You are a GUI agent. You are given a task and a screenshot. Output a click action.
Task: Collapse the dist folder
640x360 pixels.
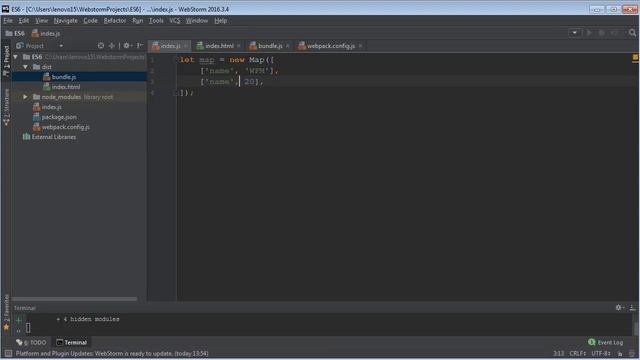[x=25, y=67]
